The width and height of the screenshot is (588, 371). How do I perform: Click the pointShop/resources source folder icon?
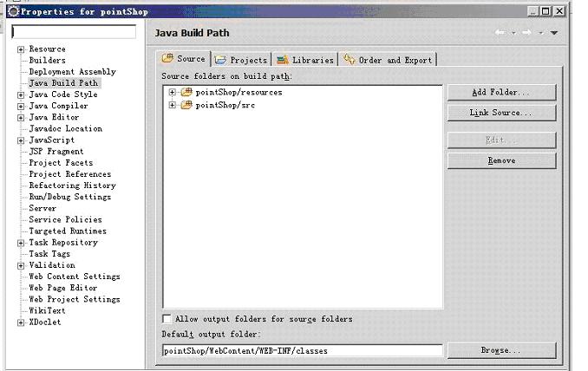(x=186, y=92)
